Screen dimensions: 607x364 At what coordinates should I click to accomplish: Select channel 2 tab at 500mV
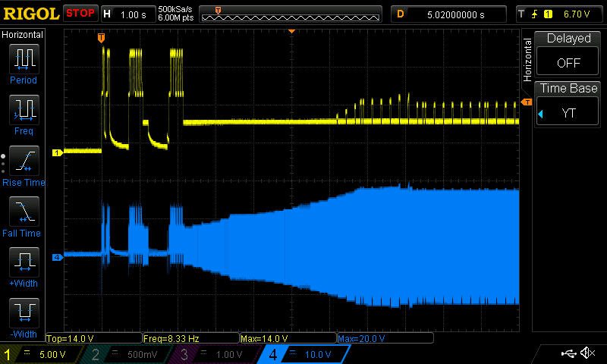[130, 354]
